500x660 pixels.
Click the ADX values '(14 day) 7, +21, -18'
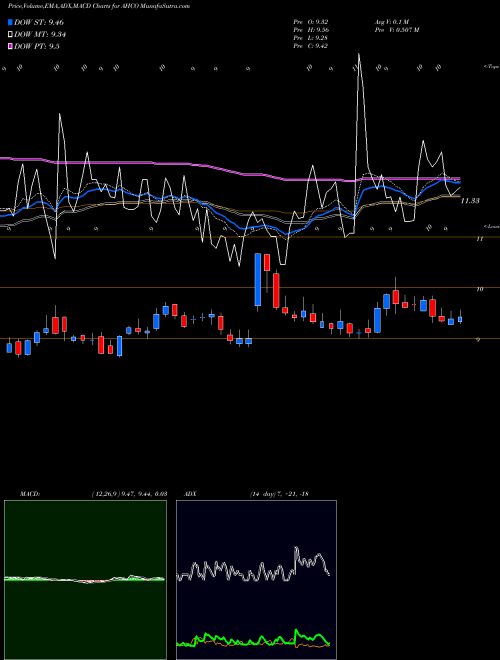click(279, 494)
